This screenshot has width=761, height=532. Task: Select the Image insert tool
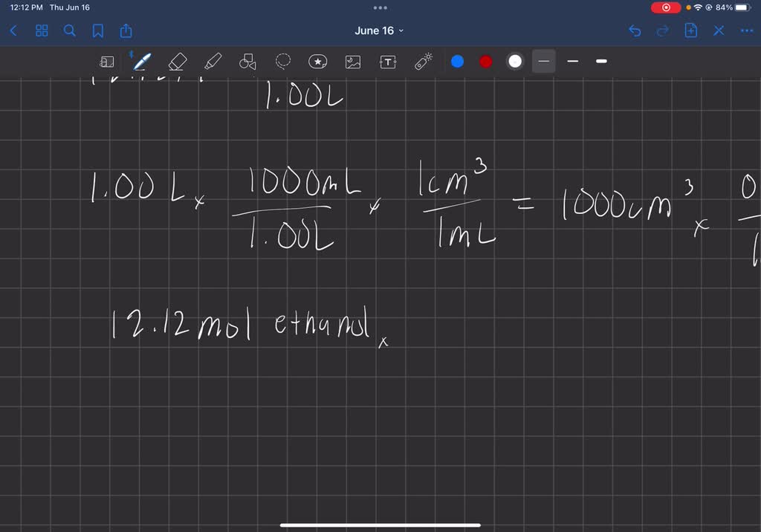[x=353, y=62]
